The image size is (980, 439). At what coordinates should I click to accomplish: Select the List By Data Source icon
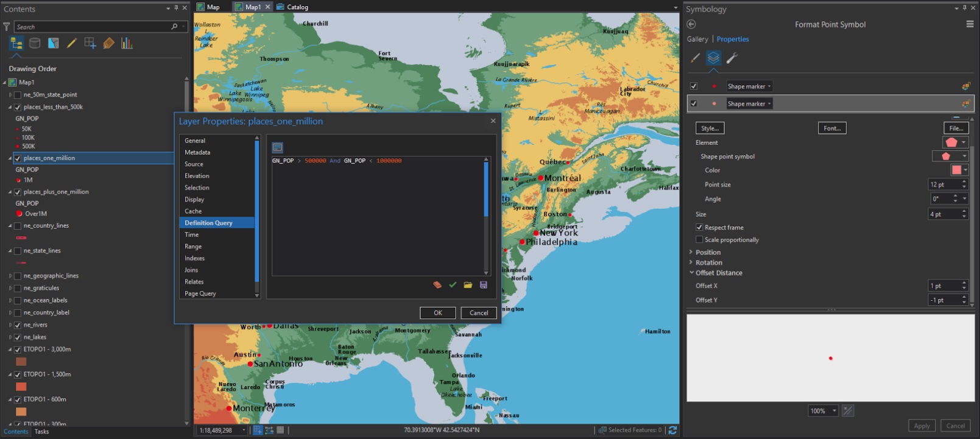pyautogui.click(x=35, y=43)
